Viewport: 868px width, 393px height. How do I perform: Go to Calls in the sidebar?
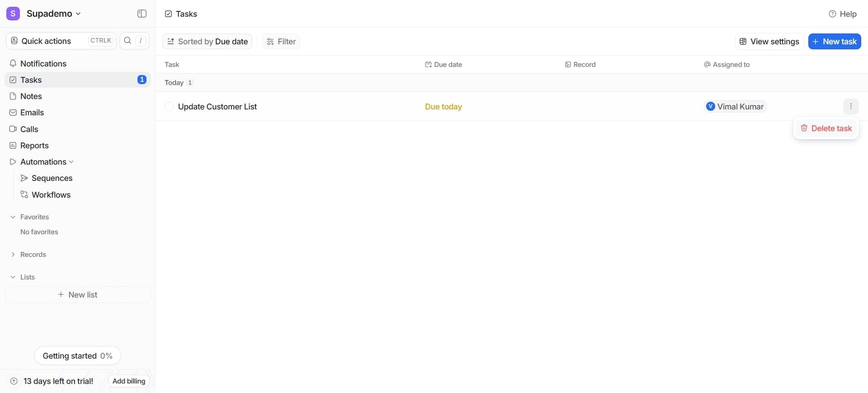(29, 129)
